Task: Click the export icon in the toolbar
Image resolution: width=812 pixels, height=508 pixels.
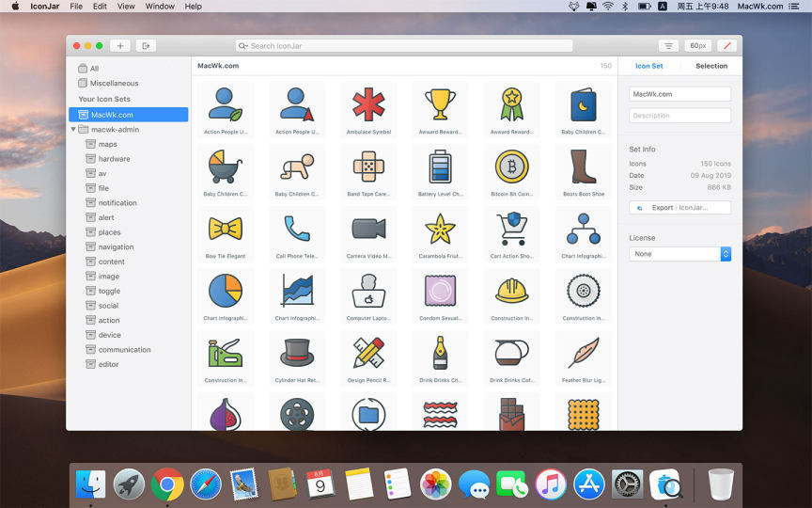Action: tap(146, 45)
